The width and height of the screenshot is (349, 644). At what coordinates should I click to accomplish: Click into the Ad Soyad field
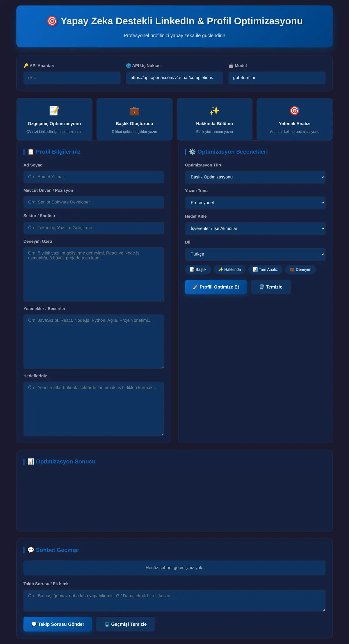[x=94, y=177]
